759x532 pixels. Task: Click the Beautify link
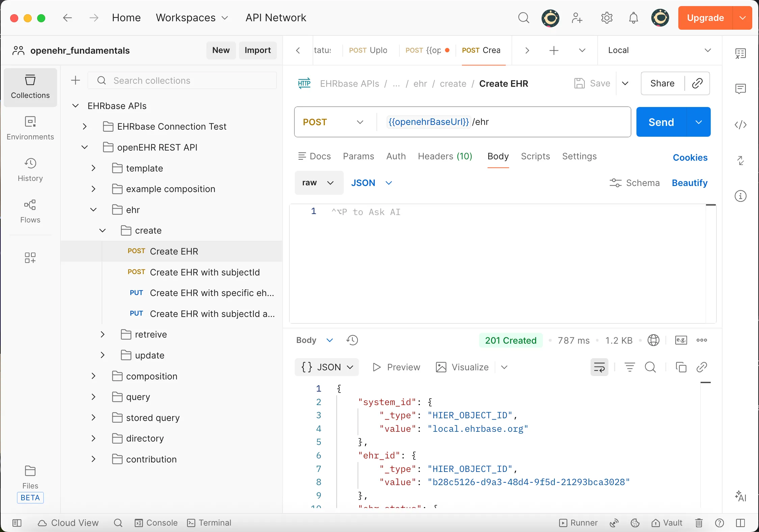coord(689,183)
